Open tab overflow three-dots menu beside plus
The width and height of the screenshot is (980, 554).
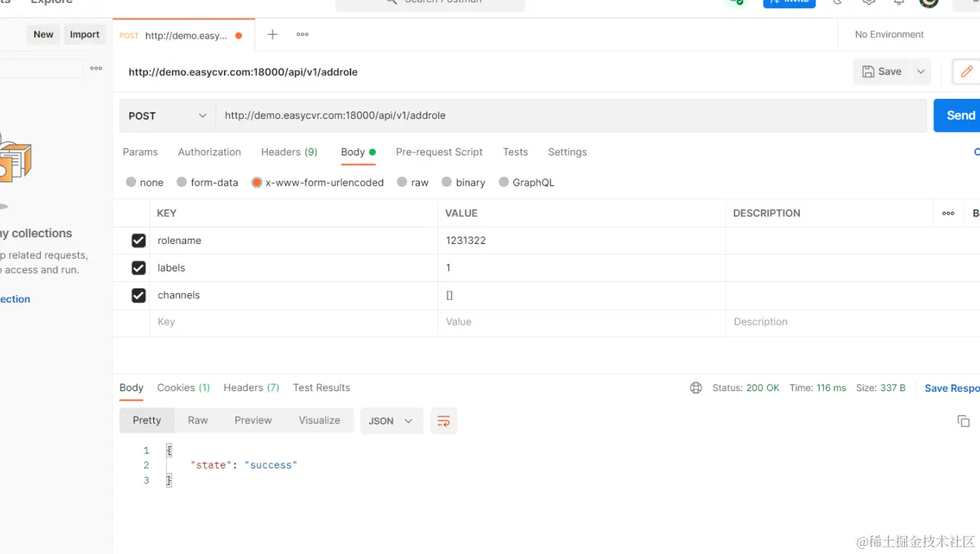tap(302, 34)
